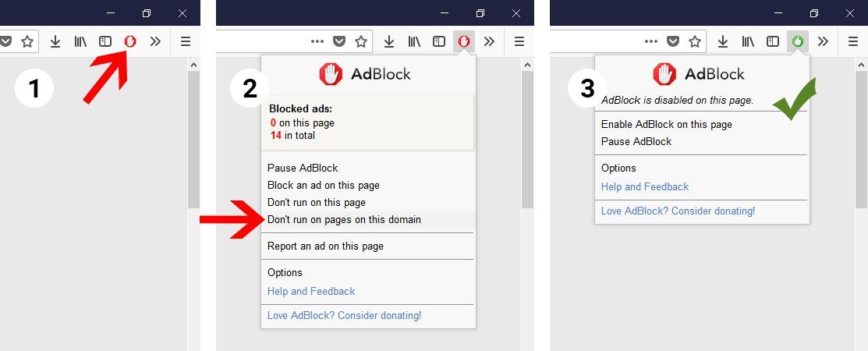Open hamburger menu in panel 1
Viewport: 868px width, 351px height.
[186, 41]
